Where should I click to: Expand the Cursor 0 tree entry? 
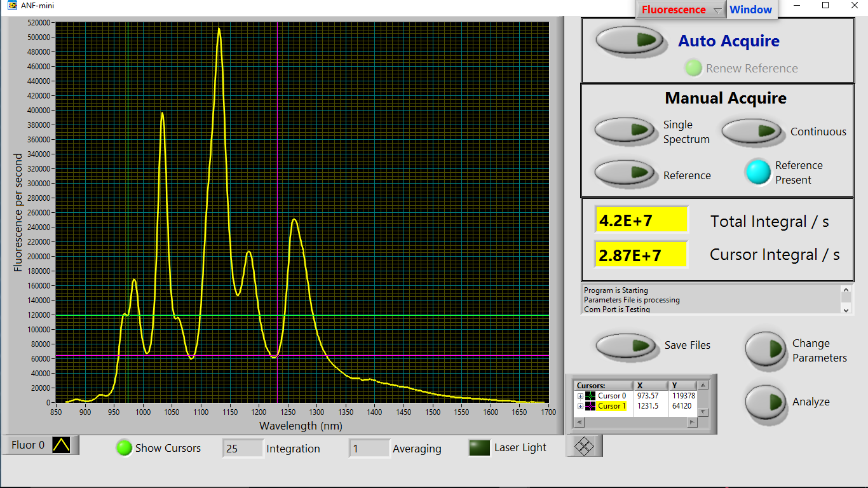click(x=580, y=396)
